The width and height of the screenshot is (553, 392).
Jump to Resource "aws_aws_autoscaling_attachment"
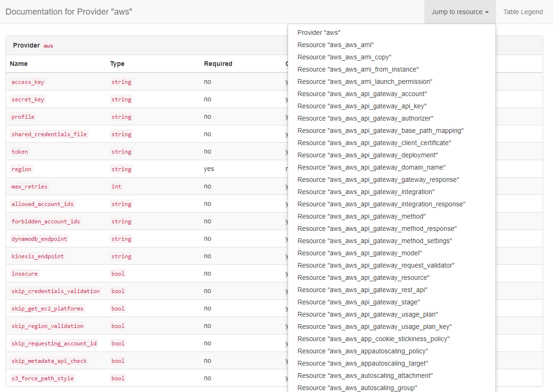391,376
